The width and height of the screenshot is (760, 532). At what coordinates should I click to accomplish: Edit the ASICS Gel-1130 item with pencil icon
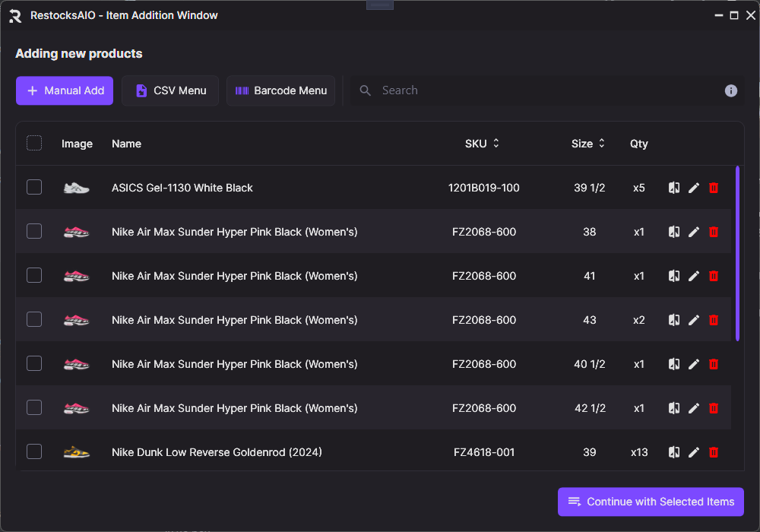(693, 188)
